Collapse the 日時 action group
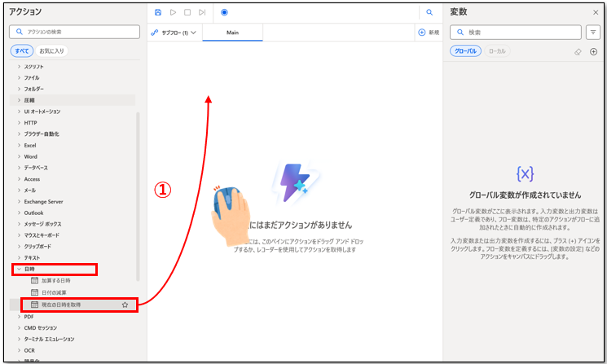Image resolution: width=607 pixels, height=364 pixels. pos(20,269)
